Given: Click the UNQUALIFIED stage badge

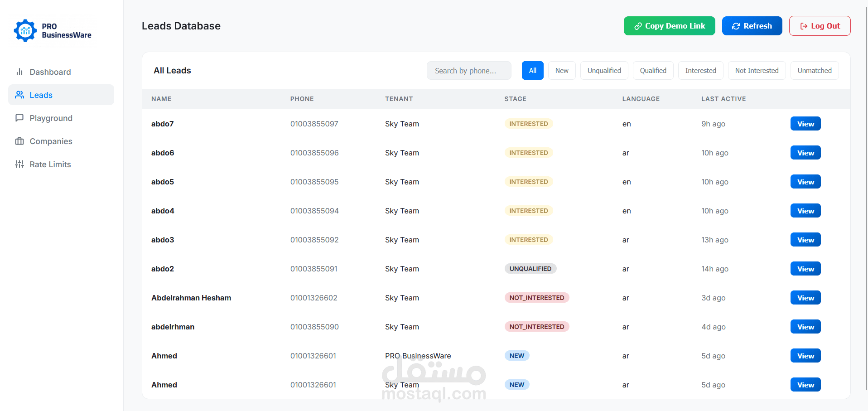Looking at the screenshot, I should tap(530, 269).
